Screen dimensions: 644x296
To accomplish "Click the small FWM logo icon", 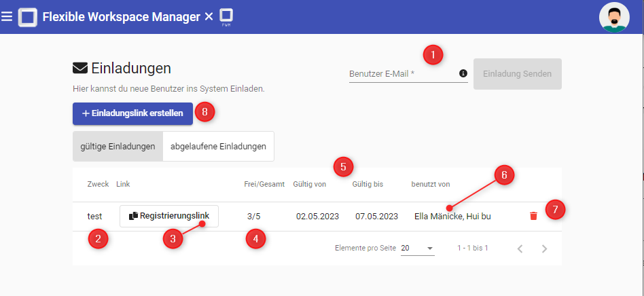I will 226,17.
